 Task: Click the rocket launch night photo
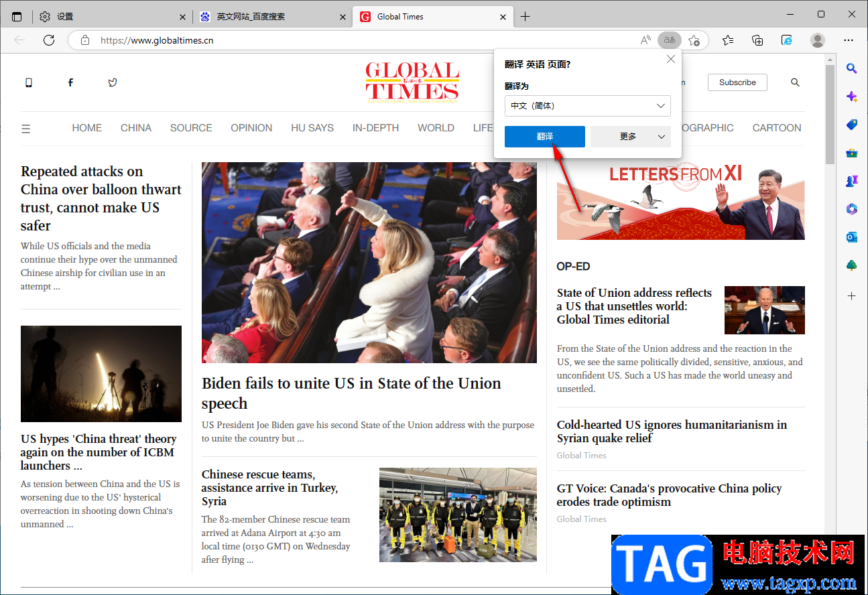click(x=101, y=374)
